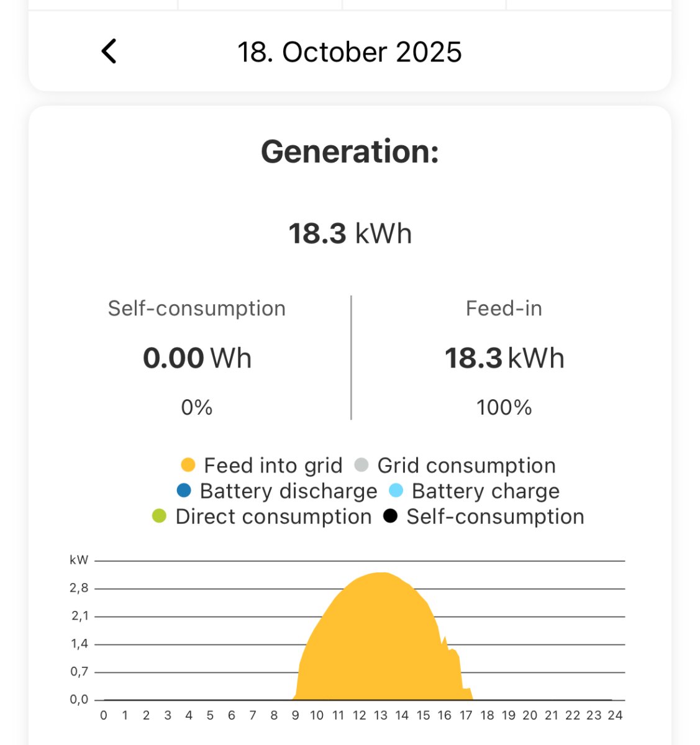Show the Grid consumption series label
This screenshot has width=700, height=745.
466,466
